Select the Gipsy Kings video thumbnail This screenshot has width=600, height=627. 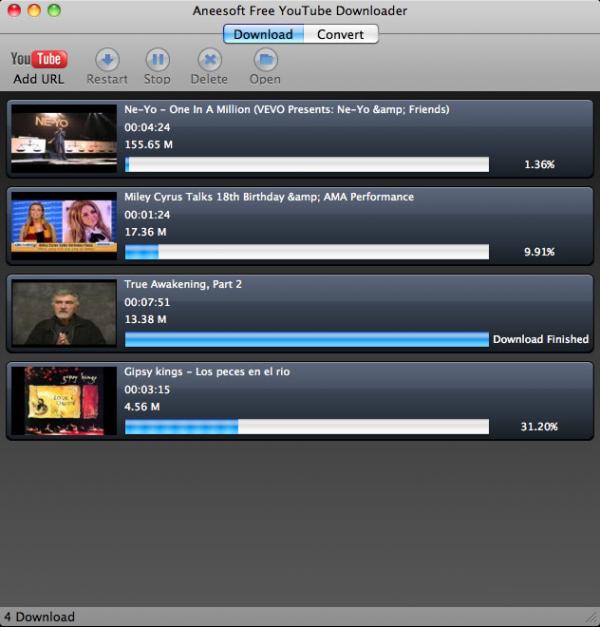tap(64, 401)
